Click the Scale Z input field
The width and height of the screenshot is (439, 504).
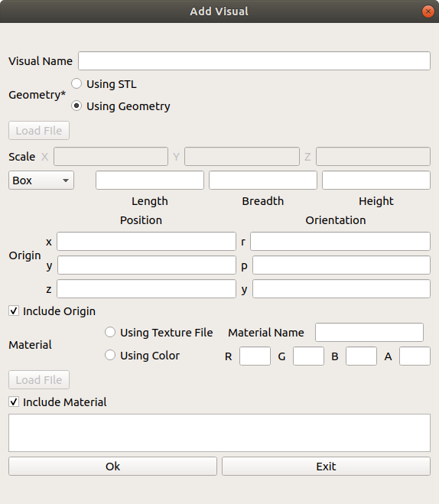[x=373, y=157]
